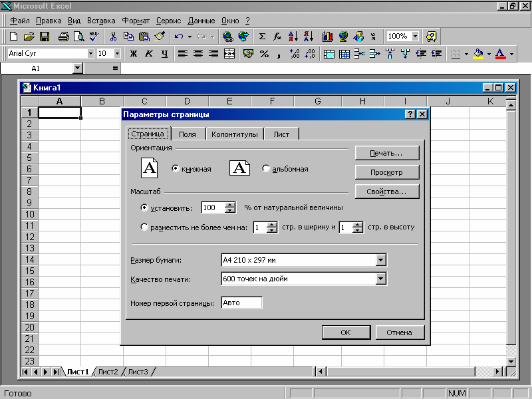Click the Номер первой страницы field
The width and height of the screenshot is (532, 399).
coord(241,303)
